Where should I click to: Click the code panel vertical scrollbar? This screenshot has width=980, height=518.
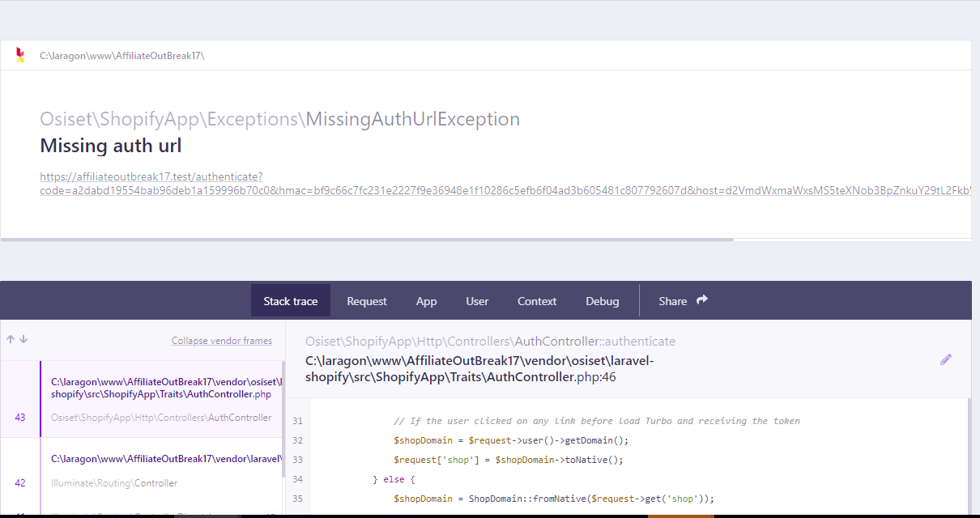coord(969,457)
